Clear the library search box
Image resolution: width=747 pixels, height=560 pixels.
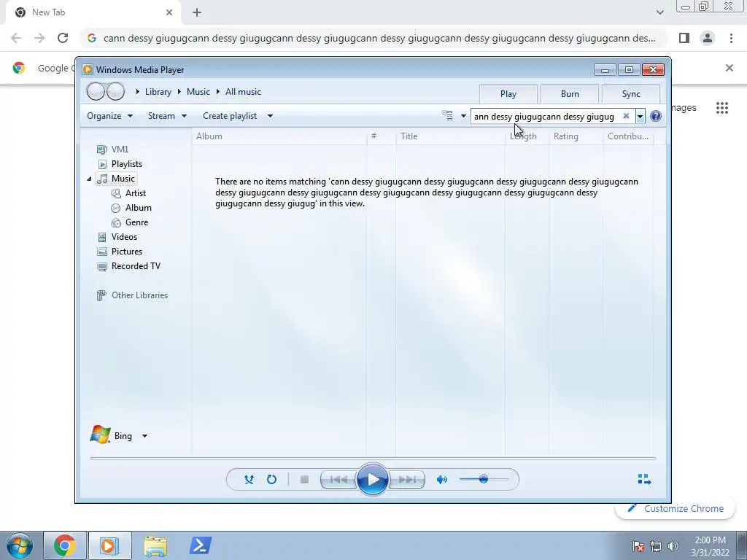pos(626,116)
